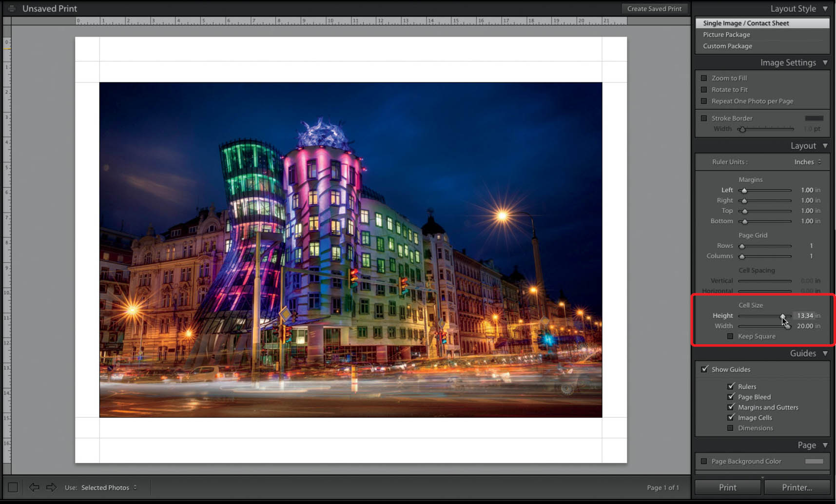Screen dimensions: 836x504
Task: Open Use Selected Photos dropdown
Action: (x=109, y=487)
